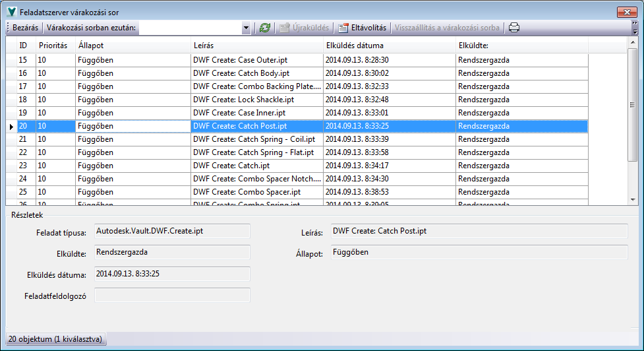Click the empty Feladatfeldolgozó field
The height and width of the screenshot is (351, 644).
pyautogui.click(x=172, y=295)
